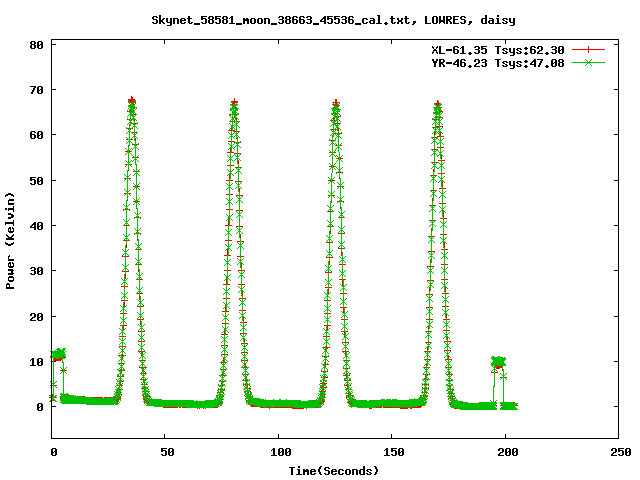This screenshot has height=480, width=640.
Task: Click the y-axis tick label 80
Action: (36, 45)
